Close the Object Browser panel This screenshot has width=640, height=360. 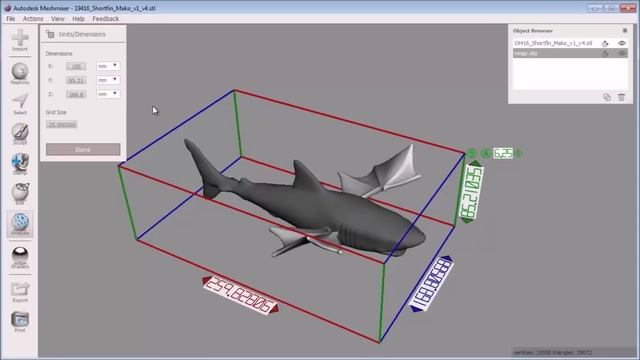[624, 31]
